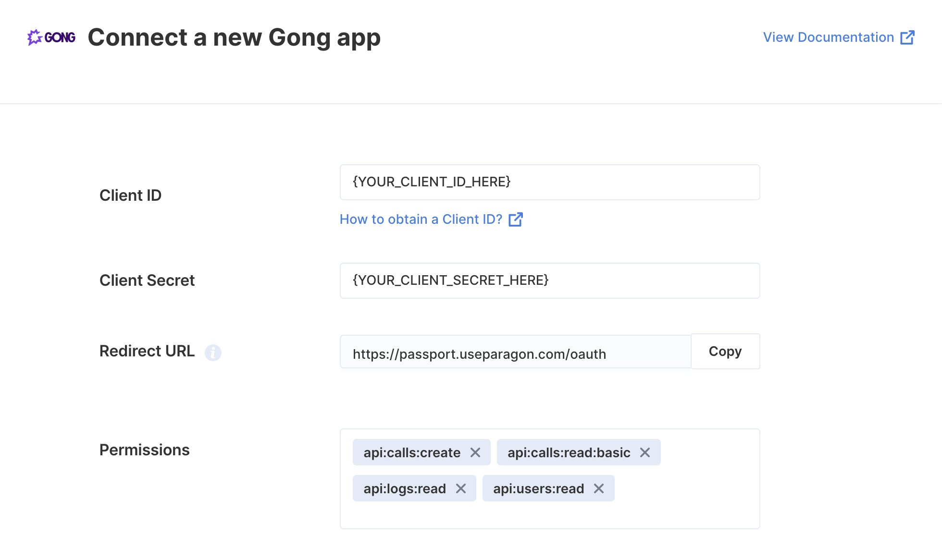
Task: Select the api:users:read tag label
Action: tap(539, 488)
